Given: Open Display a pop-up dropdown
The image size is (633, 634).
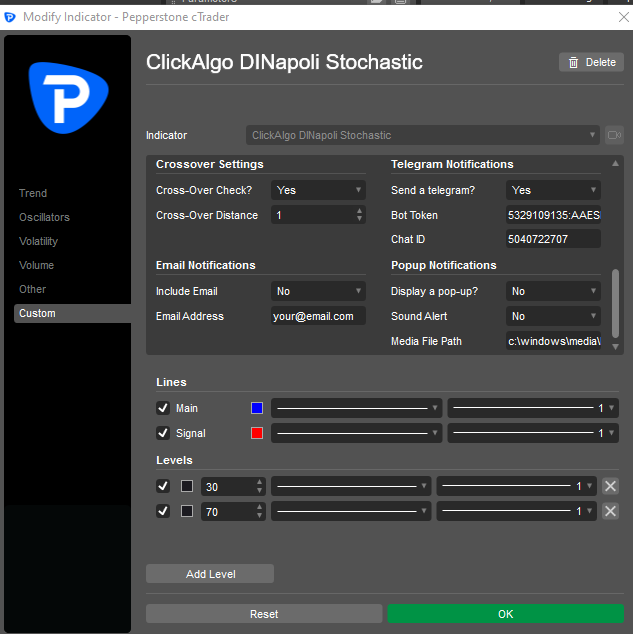Looking at the screenshot, I should pyautogui.click(x=553, y=291).
